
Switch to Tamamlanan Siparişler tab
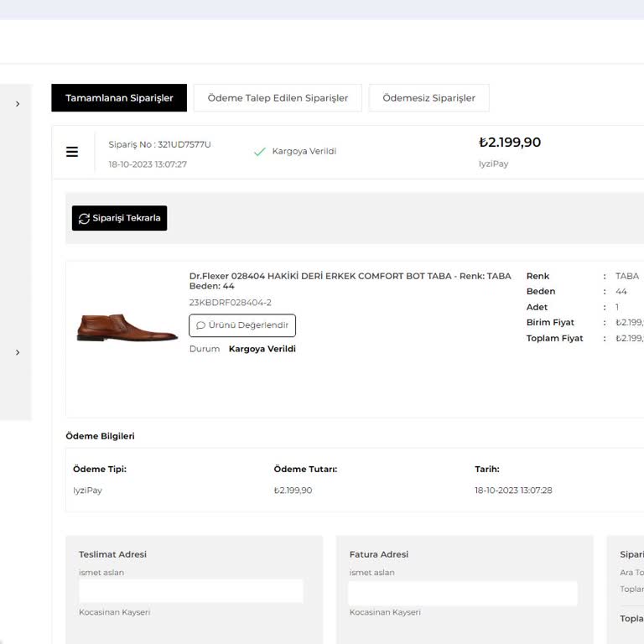[x=119, y=98]
